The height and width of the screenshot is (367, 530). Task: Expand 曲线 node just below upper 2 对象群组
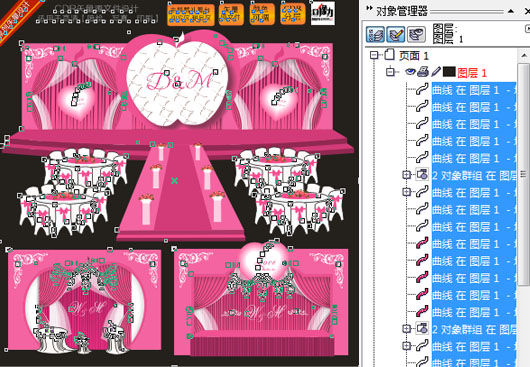[x=407, y=192]
